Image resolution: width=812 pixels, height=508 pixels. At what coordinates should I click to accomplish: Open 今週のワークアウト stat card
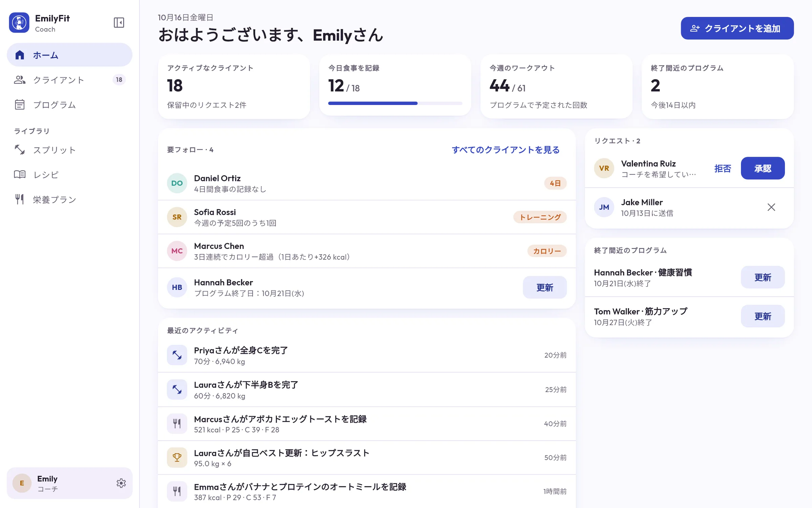click(556, 87)
